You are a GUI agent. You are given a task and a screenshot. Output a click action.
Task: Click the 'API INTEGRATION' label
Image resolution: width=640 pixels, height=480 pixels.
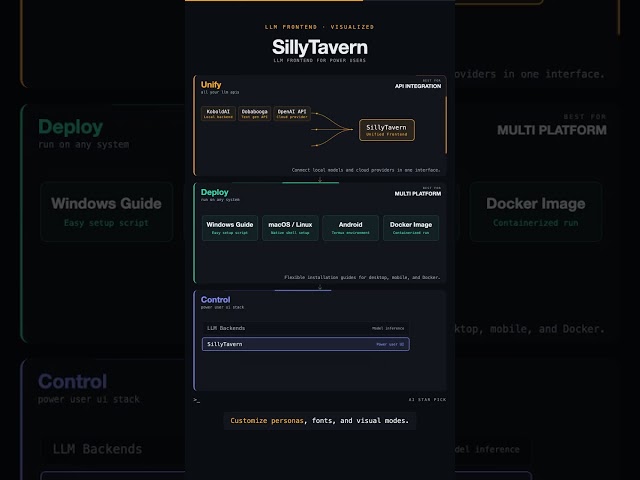418,86
